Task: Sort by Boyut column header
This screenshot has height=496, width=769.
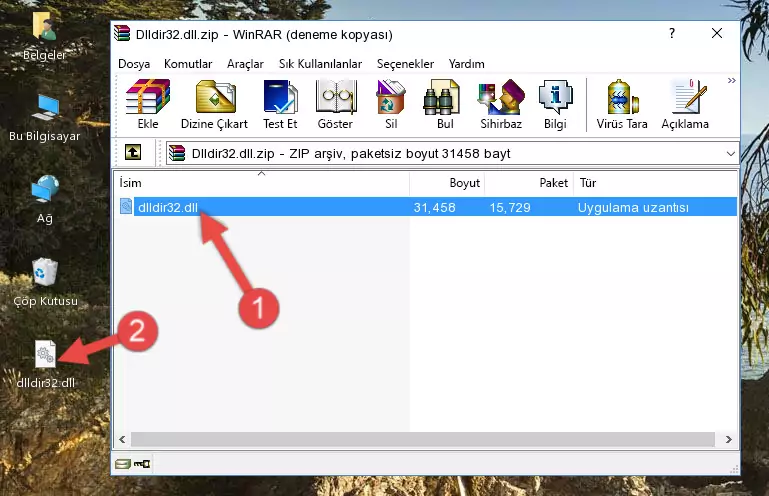Action: coord(447,183)
